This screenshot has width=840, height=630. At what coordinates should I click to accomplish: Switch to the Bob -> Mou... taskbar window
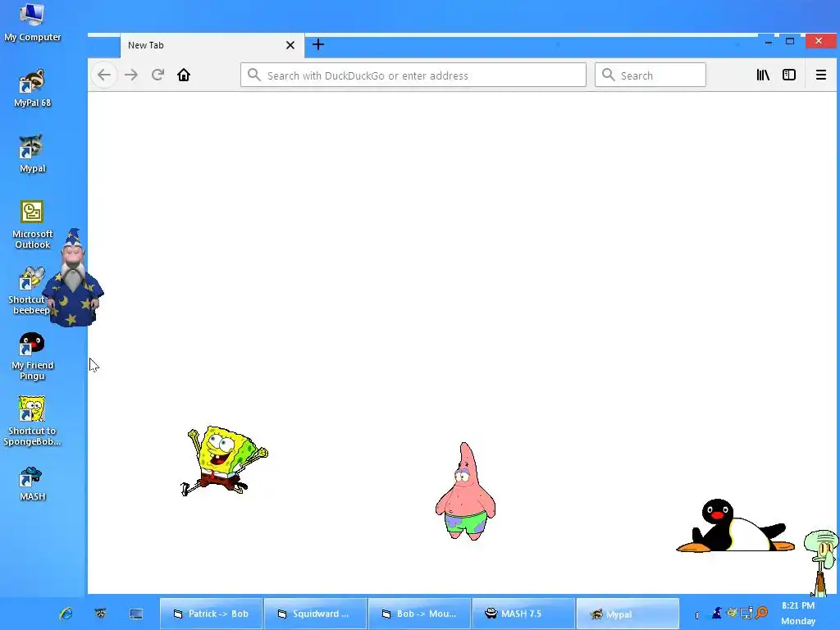(x=419, y=614)
